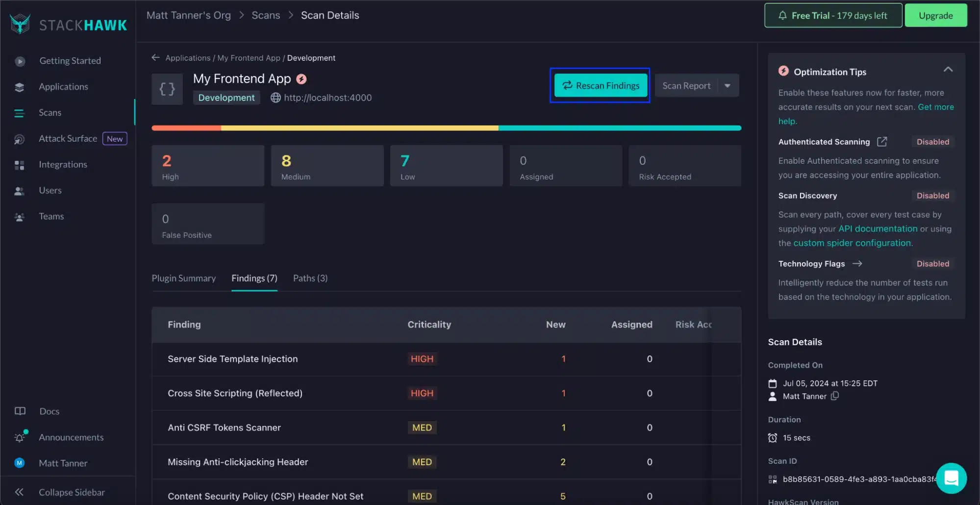Click the Technology Flags arrow icon

pyautogui.click(x=857, y=264)
